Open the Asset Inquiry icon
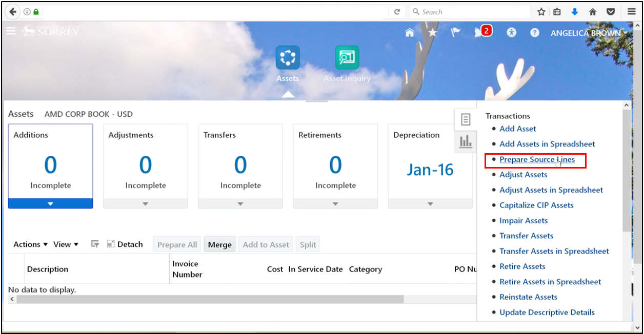This screenshot has width=644, height=334. tap(347, 57)
